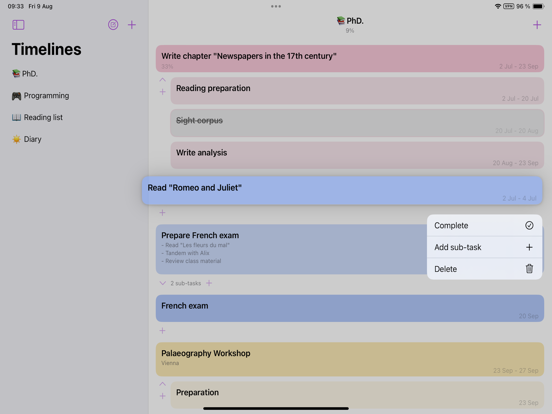Expand the 2 sub-tasks chevron

tap(162, 283)
